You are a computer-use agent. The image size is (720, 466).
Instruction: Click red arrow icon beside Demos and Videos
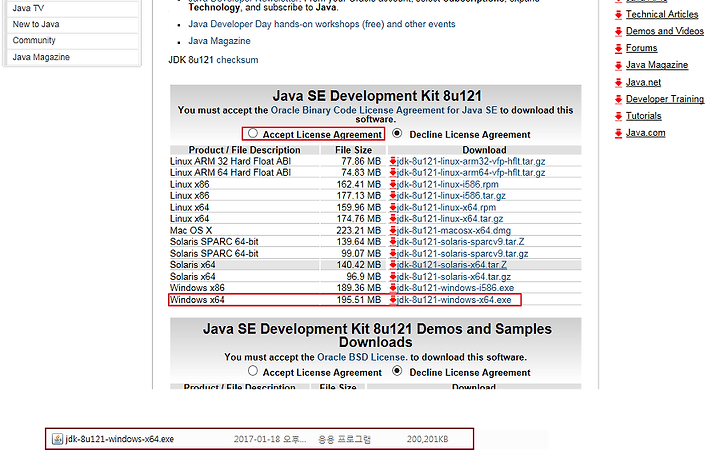[x=619, y=32]
